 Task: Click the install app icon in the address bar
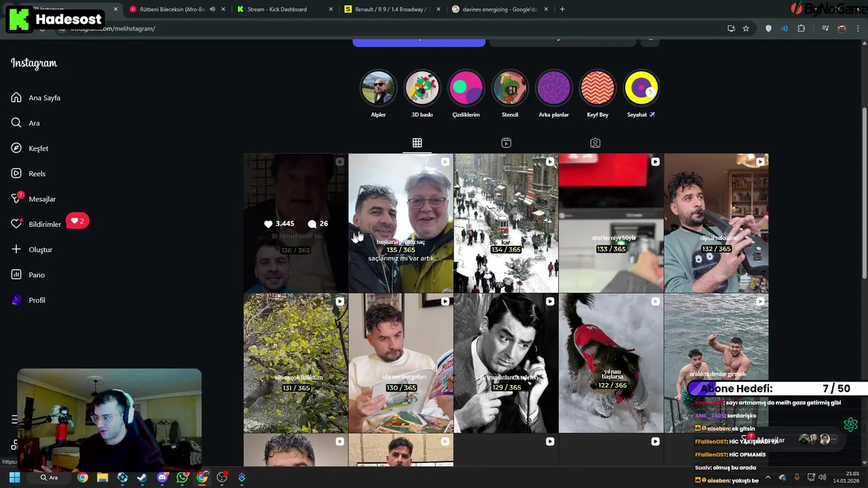tap(731, 28)
